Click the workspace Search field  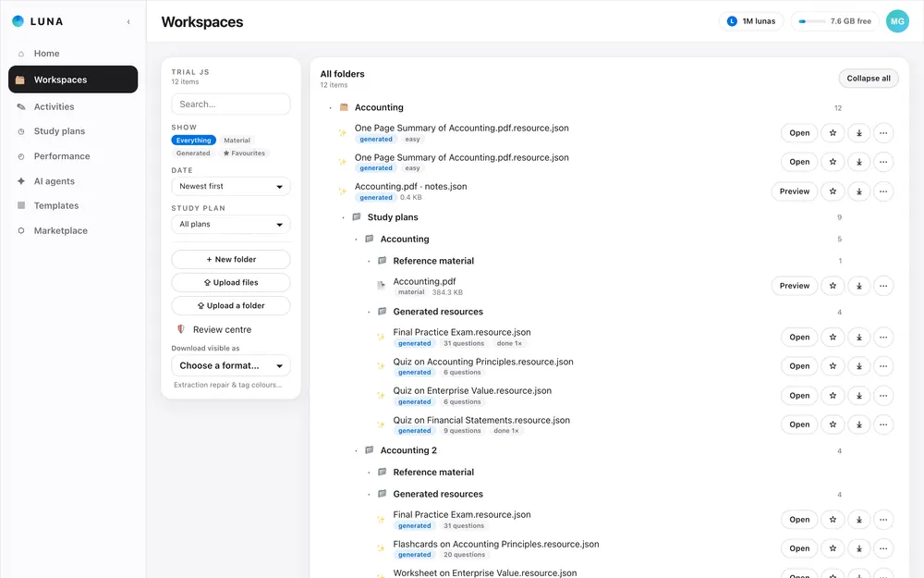pos(231,105)
